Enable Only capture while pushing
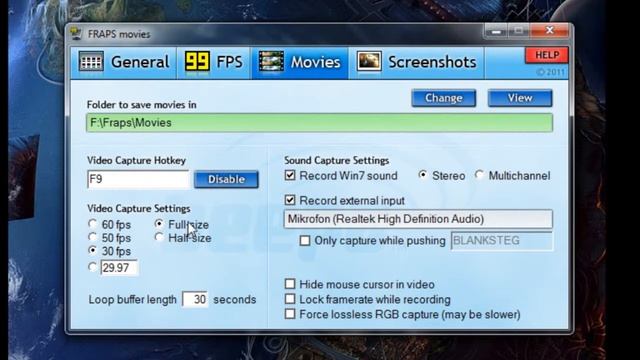640x360 pixels. (305, 240)
